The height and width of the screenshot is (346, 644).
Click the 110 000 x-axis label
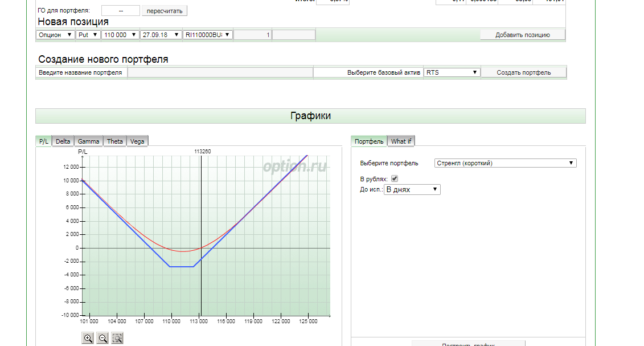(171, 321)
